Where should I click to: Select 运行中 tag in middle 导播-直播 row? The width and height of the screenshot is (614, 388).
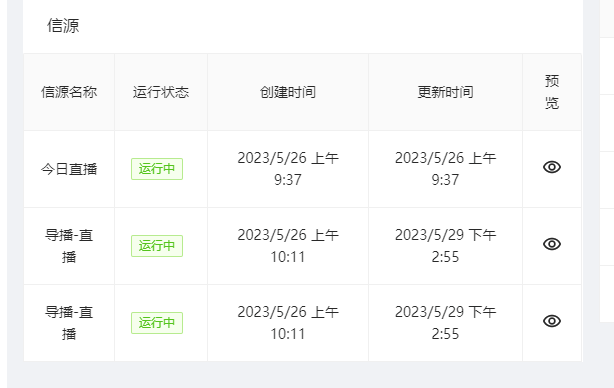[157, 246]
